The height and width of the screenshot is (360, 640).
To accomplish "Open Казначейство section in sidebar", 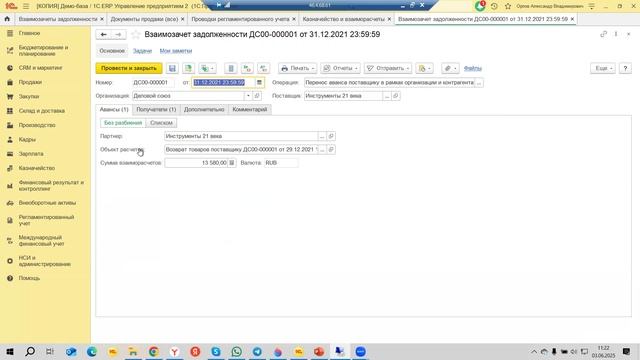I will click(37, 168).
